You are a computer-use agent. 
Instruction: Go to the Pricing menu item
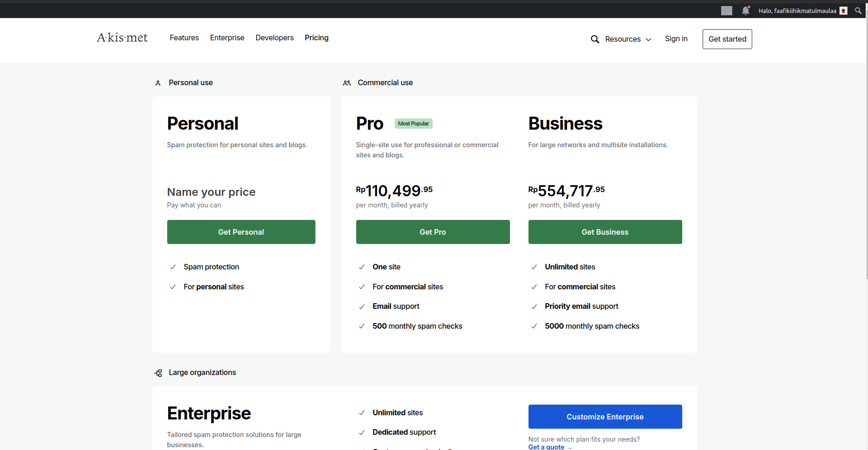317,37
